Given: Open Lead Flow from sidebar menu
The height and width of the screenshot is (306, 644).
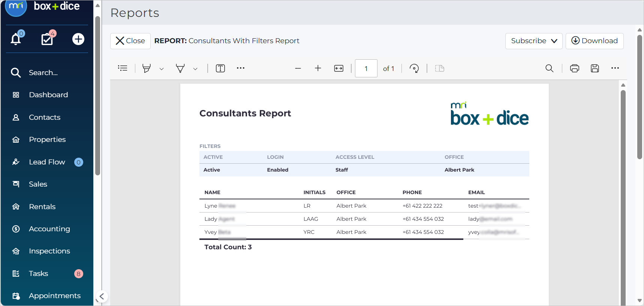Looking at the screenshot, I should 47,162.
